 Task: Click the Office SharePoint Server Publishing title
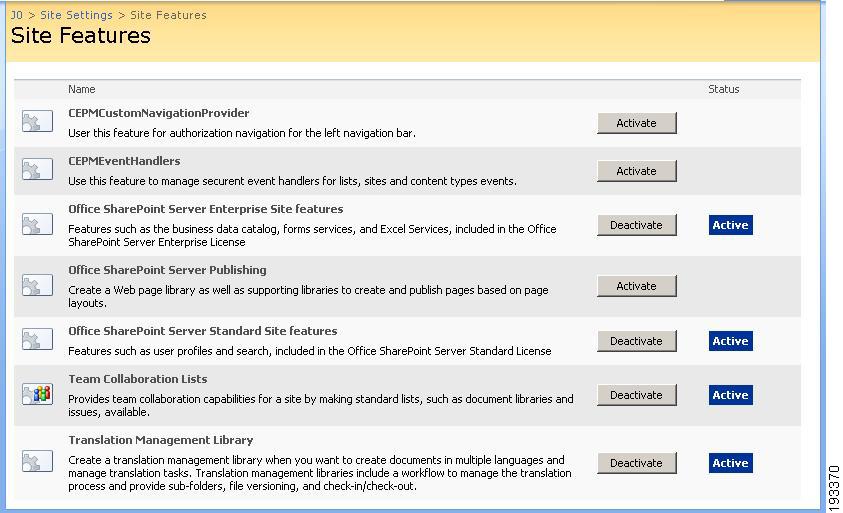coord(167,270)
